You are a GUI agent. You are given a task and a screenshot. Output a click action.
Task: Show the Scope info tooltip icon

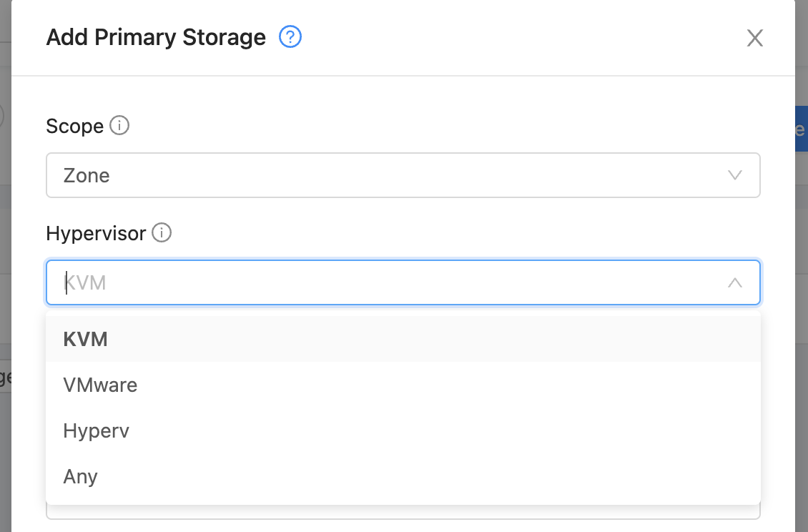(x=119, y=125)
